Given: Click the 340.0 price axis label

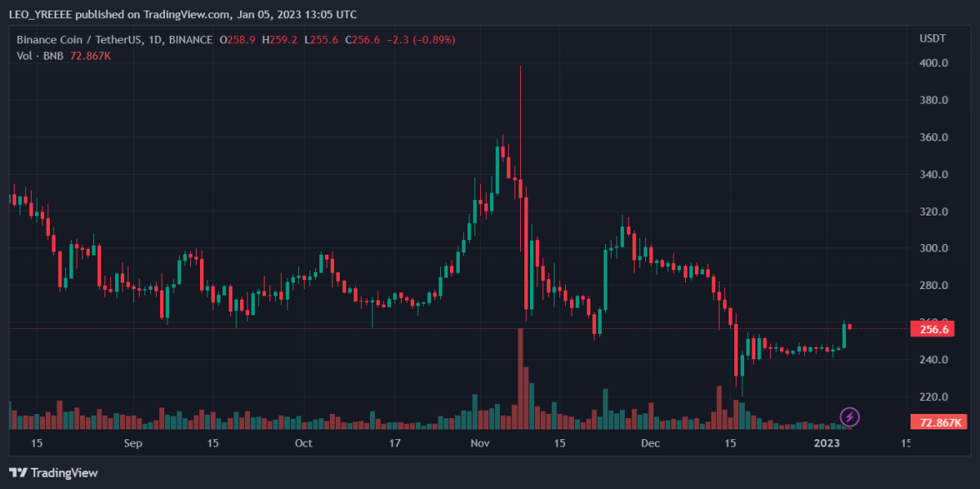Looking at the screenshot, I should pos(933,175).
